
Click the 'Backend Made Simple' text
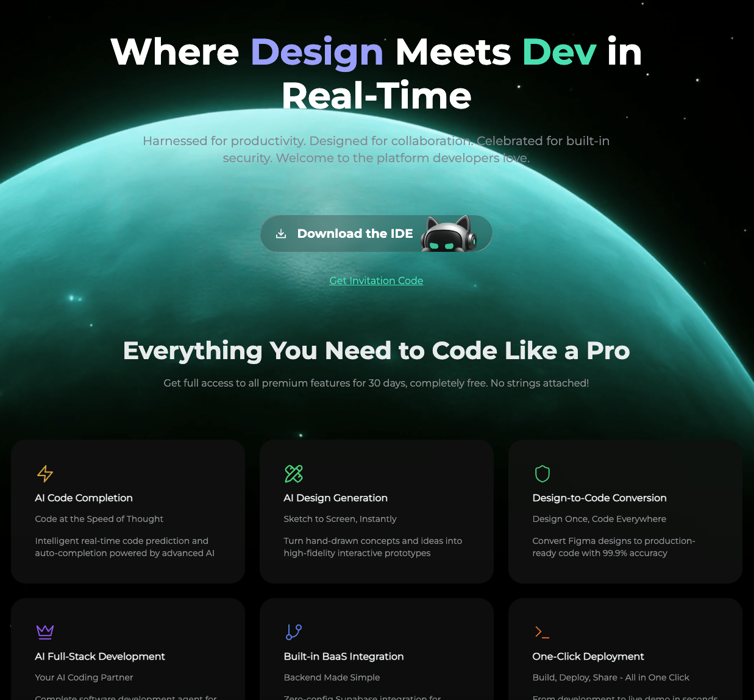[332, 677]
